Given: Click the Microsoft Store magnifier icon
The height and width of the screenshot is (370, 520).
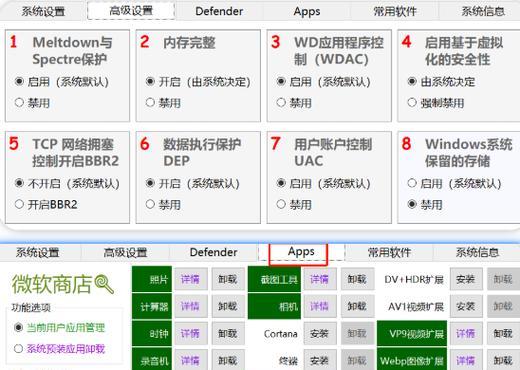Looking at the screenshot, I should click(104, 284).
